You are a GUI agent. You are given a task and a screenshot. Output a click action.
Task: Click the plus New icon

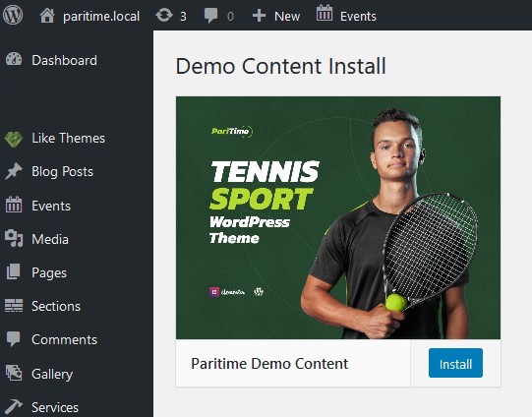click(260, 16)
